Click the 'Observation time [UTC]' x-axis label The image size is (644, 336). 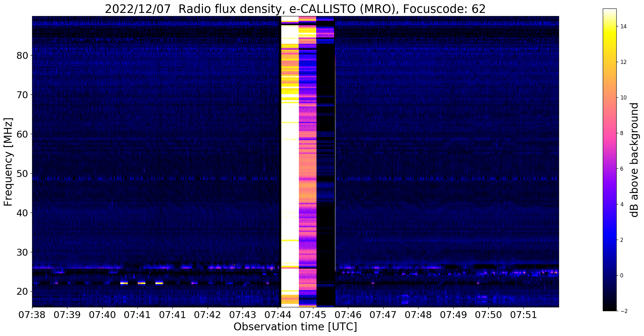point(295,327)
